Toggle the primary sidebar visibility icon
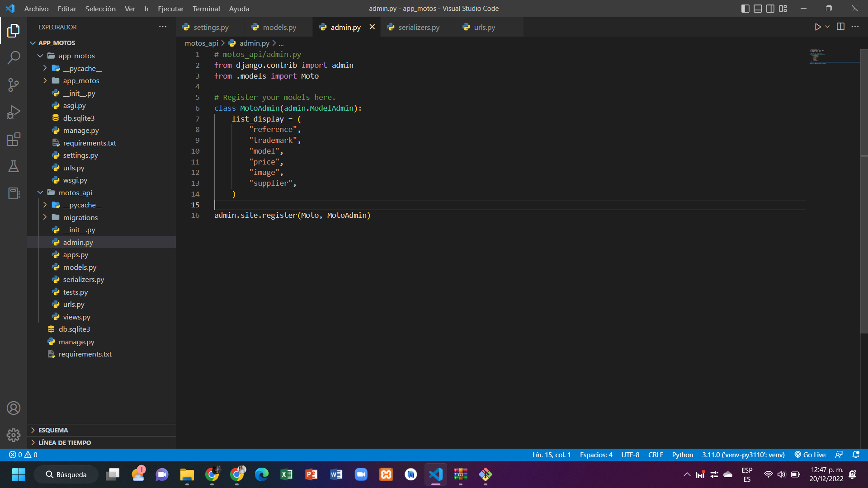868x488 pixels. 745,8
